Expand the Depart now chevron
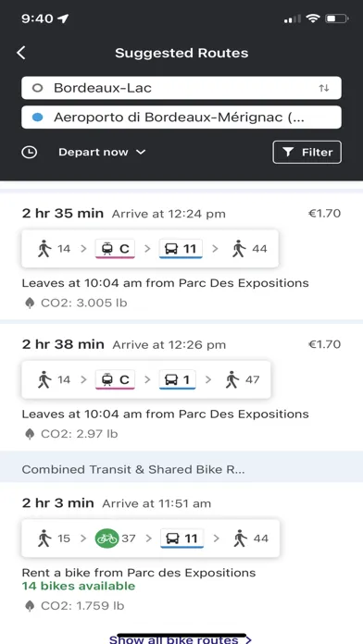 pos(141,153)
